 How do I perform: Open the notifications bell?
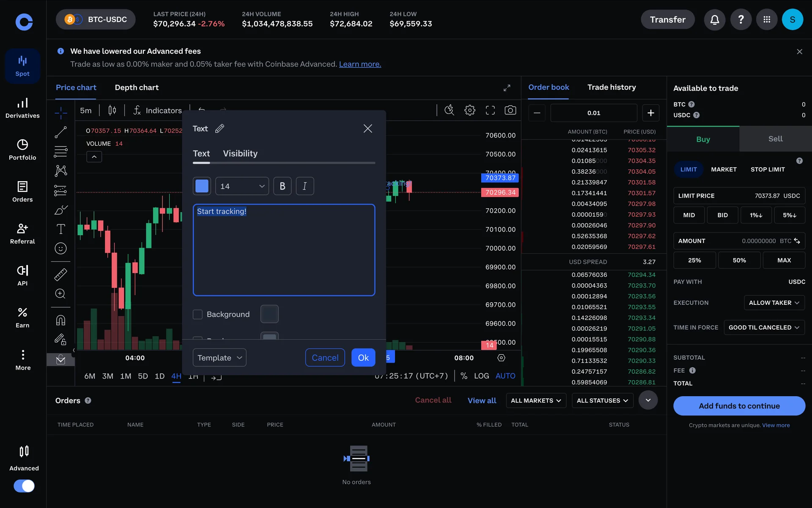(714, 19)
